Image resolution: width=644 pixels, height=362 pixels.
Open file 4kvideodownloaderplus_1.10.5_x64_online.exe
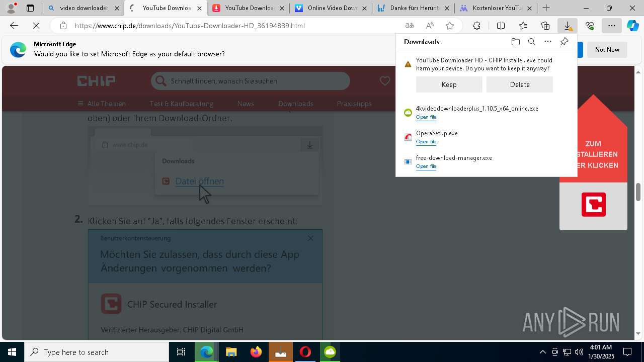click(426, 117)
